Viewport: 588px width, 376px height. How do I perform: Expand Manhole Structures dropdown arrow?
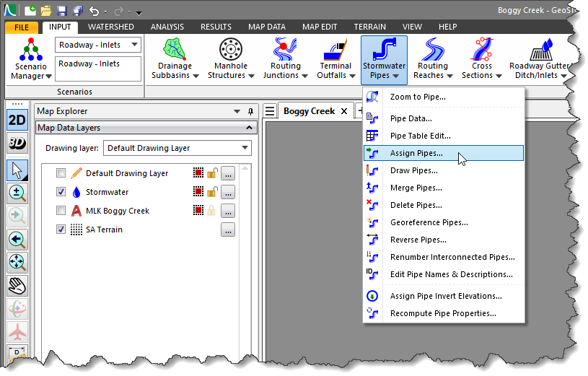251,76
